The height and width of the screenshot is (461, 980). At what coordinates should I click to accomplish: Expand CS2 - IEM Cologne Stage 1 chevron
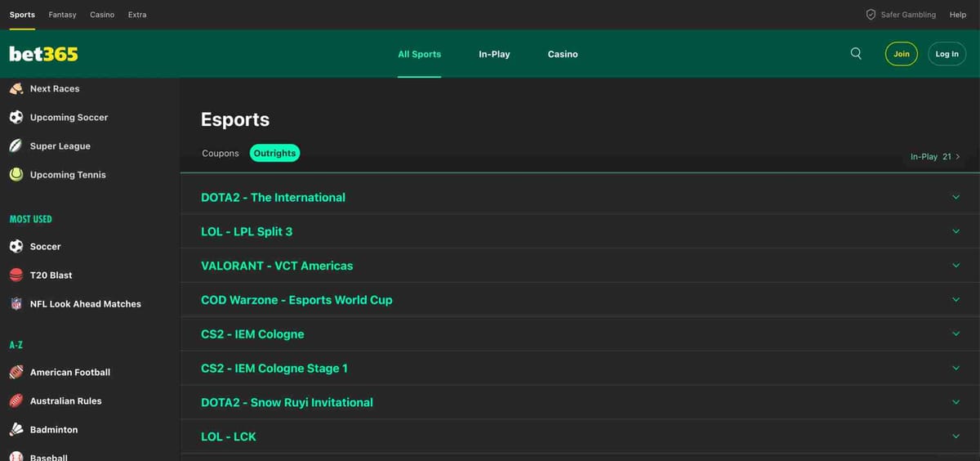[956, 368]
